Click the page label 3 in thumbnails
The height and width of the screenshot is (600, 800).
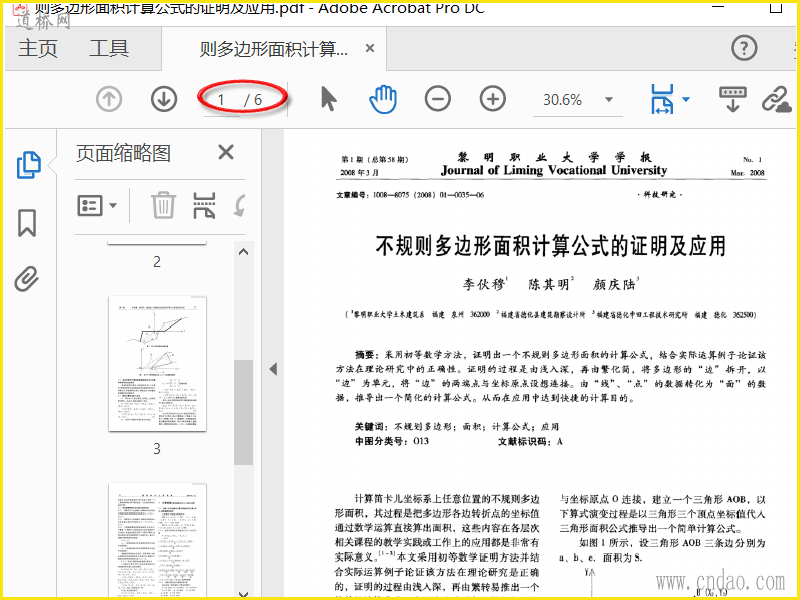[x=157, y=449]
